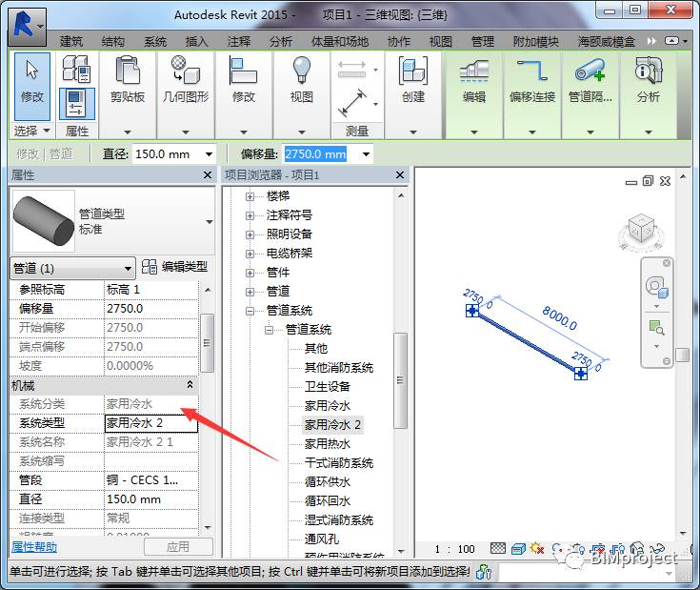
Task: Switch to the 插入 ribbon tab
Action: click(196, 42)
